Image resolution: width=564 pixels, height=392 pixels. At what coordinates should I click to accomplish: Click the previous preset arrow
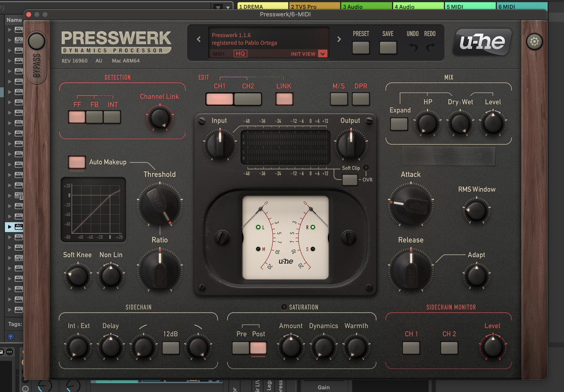click(198, 39)
